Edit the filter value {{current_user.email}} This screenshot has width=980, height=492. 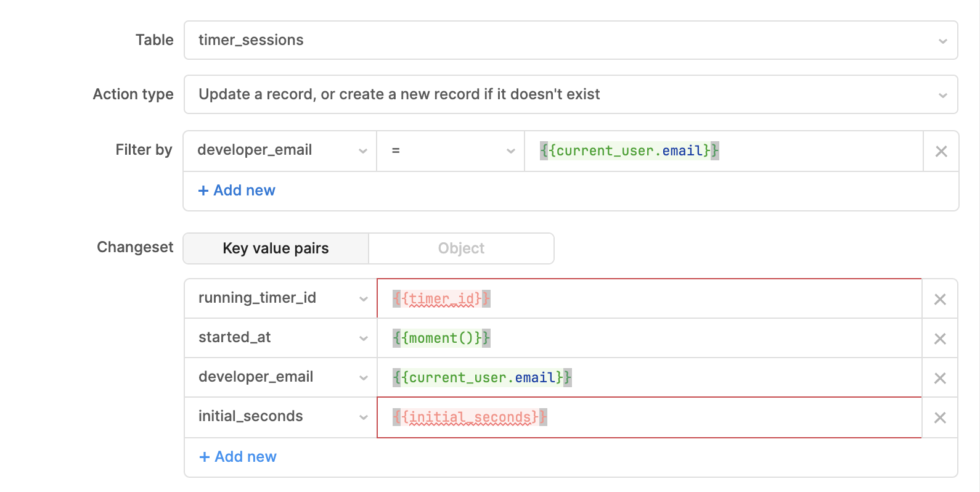724,150
